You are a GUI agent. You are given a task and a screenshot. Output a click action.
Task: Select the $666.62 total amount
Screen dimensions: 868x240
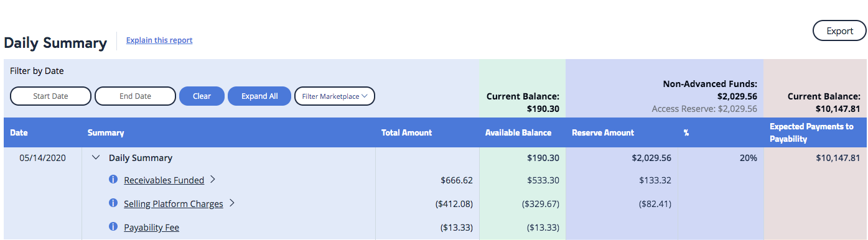click(x=456, y=180)
